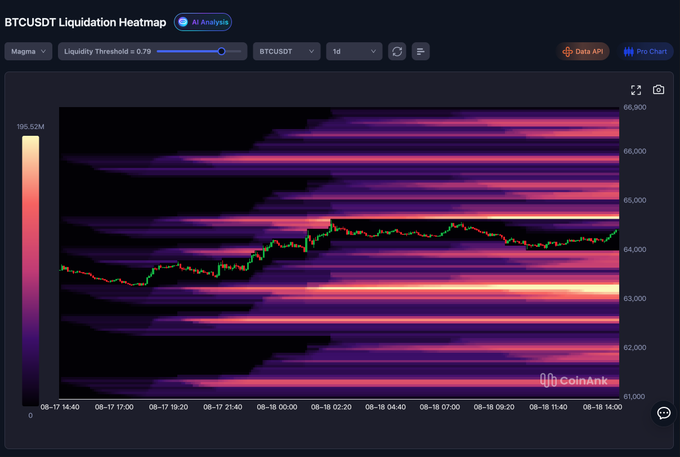Open the Pro Chart button
This screenshot has height=457, width=680.
[x=646, y=51]
